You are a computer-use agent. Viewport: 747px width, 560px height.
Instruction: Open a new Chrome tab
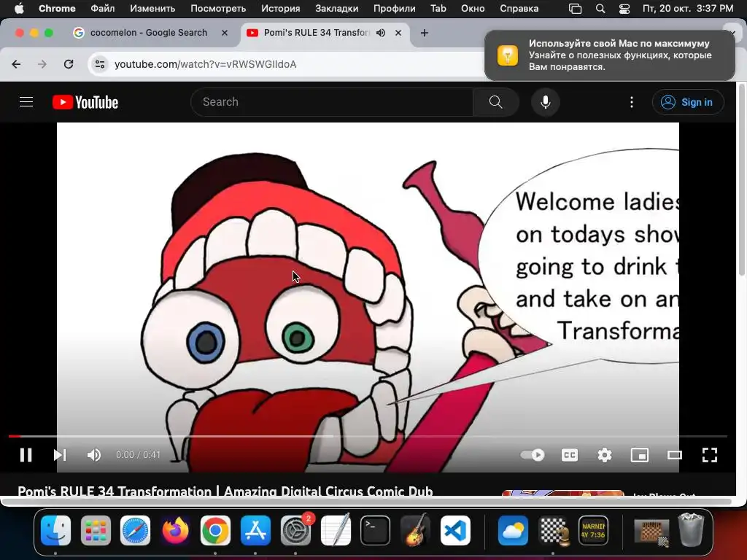pyautogui.click(x=425, y=33)
